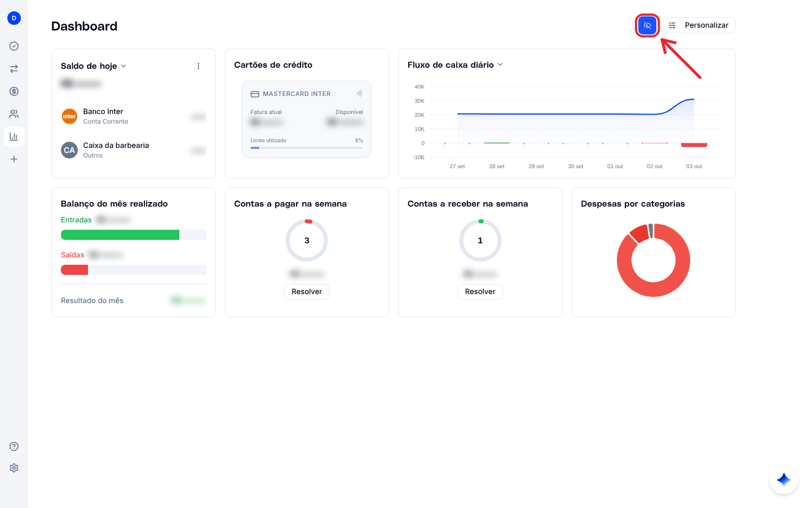Viewport: 812px width, 508px height.
Task: Click Resolver under Contas a pagar
Action: click(307, 292)
